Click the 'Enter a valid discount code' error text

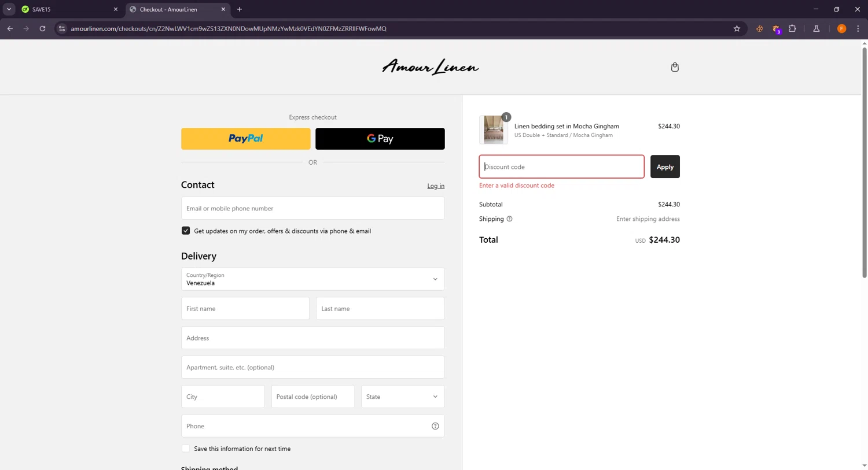point(517,186)
